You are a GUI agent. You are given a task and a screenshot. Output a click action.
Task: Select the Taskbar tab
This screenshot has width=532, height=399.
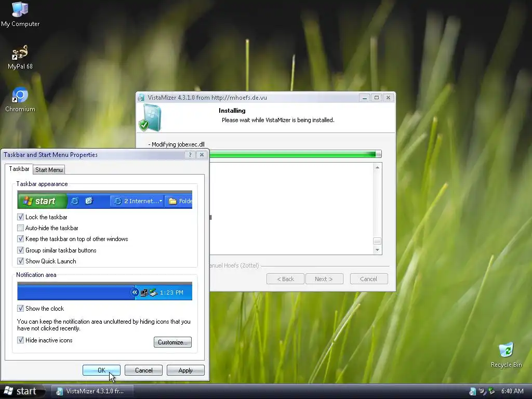point(19,169)
